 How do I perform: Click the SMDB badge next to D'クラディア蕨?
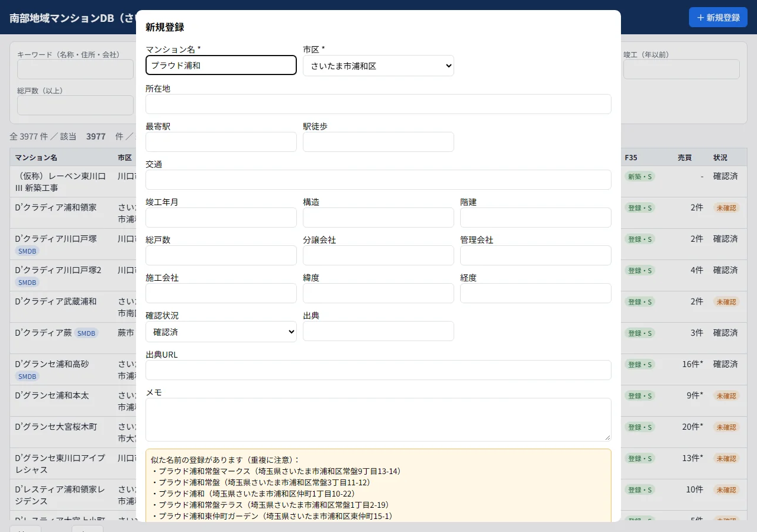(86, 333)
